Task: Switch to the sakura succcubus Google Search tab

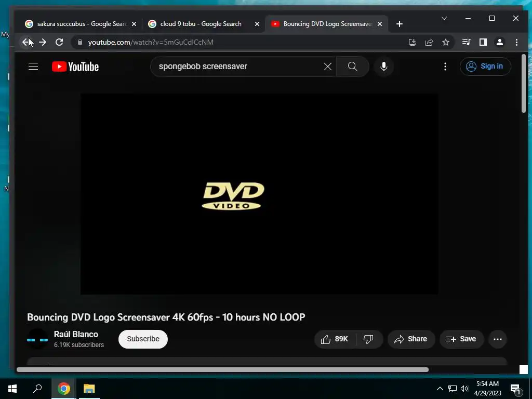Action: point(81,24)
